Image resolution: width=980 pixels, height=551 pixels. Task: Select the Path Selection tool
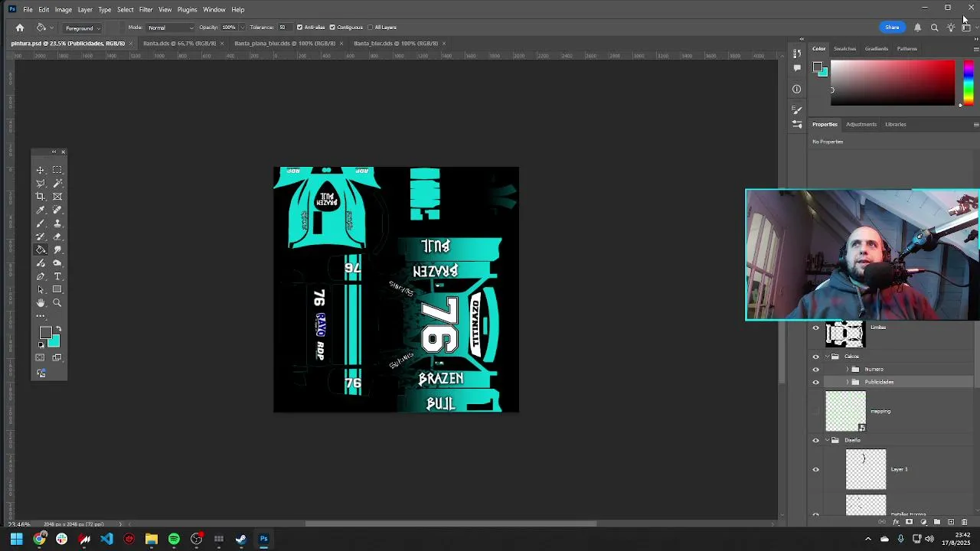click(41, 289)
